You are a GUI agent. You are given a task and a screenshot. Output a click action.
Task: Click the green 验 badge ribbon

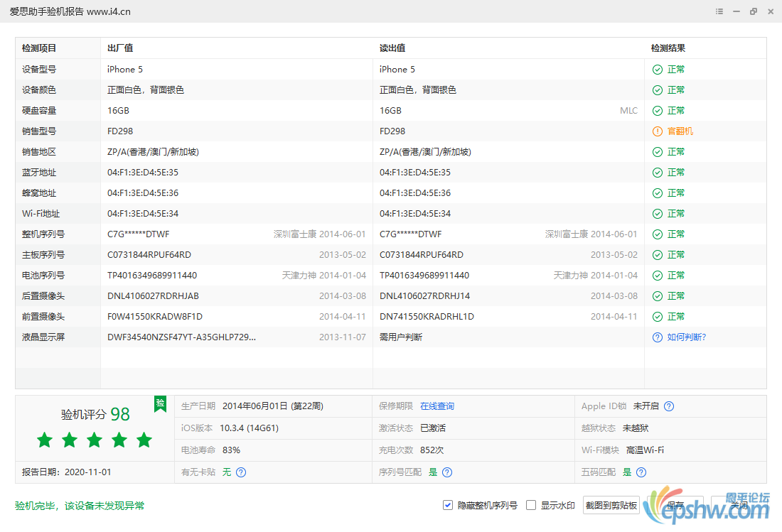click(x=160, y=403)
